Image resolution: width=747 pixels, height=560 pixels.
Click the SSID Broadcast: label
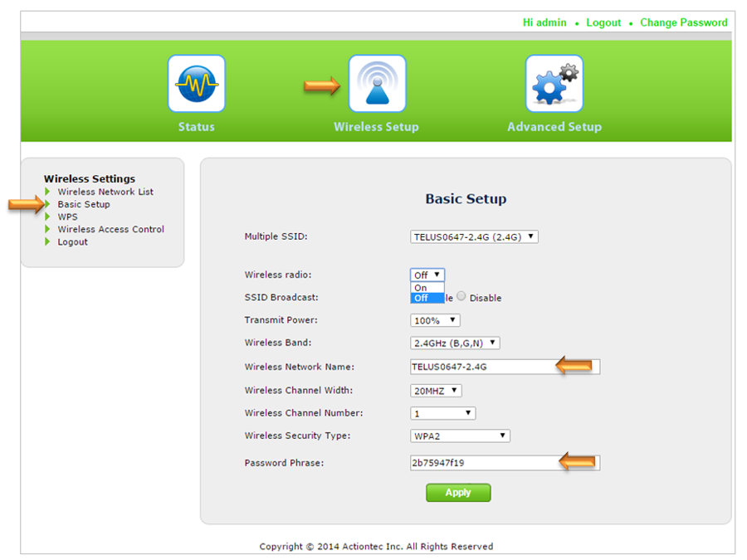click(x=281, y=297)
